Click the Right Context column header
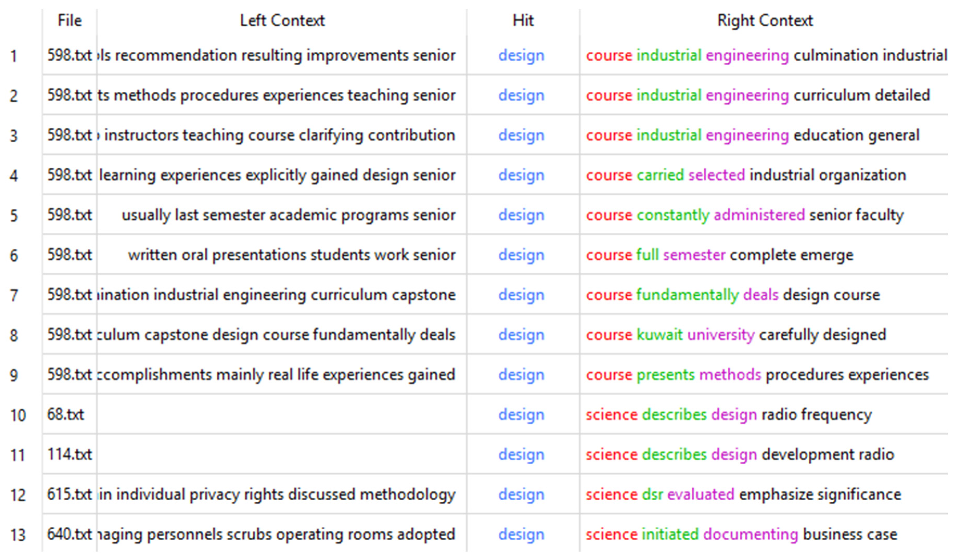 [x=765, y=21]
